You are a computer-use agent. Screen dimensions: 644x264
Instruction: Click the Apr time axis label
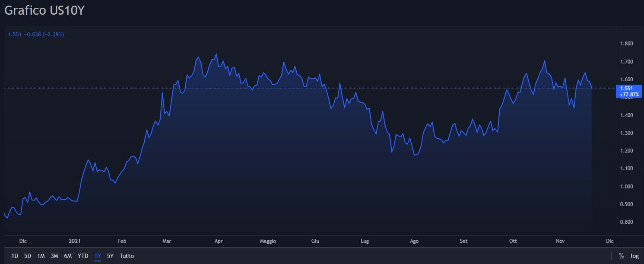pyautogui.click(x=219, y=241)
